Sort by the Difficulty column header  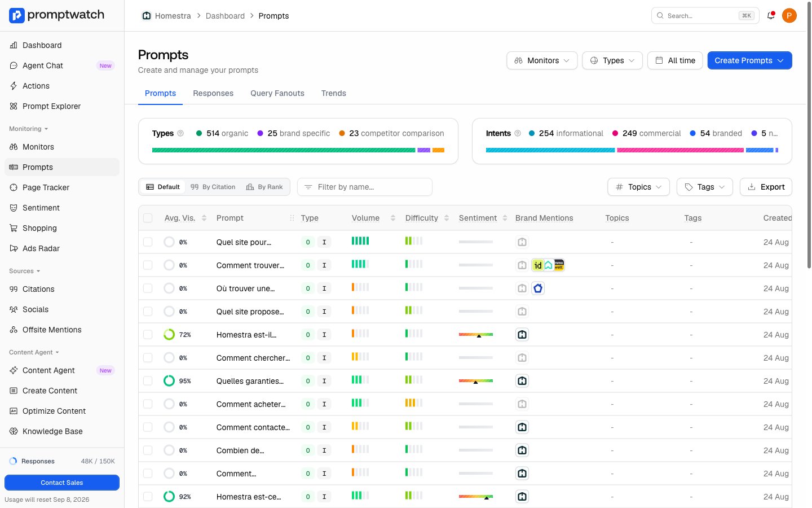[x=427, y=218]
